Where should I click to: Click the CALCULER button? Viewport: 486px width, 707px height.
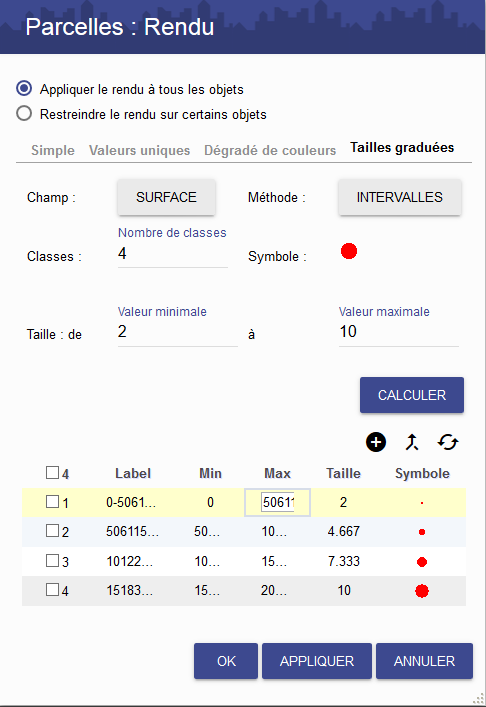tap(412, 395)
